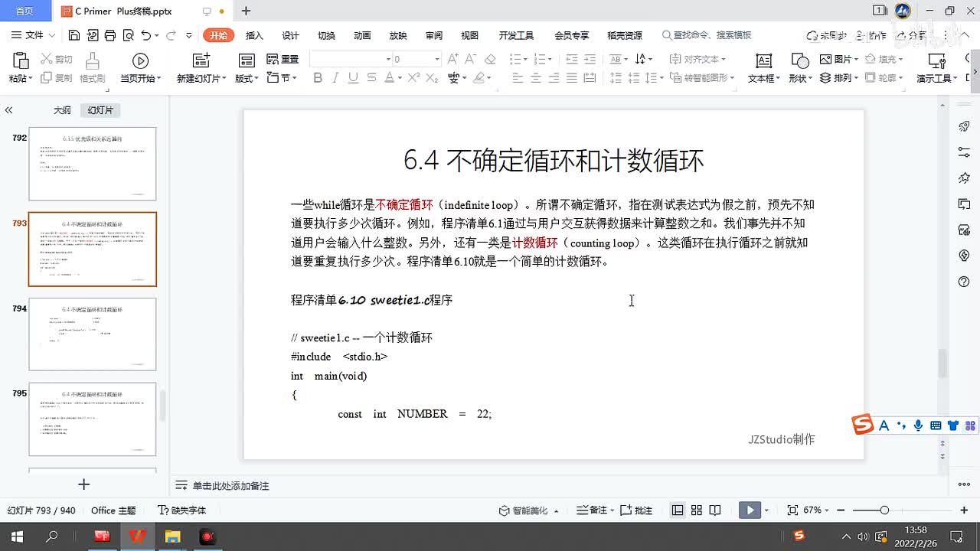Viewport: 980px width, 551px height.
Task: Toggle Superscript formatting
Action: tap(413, 78)
